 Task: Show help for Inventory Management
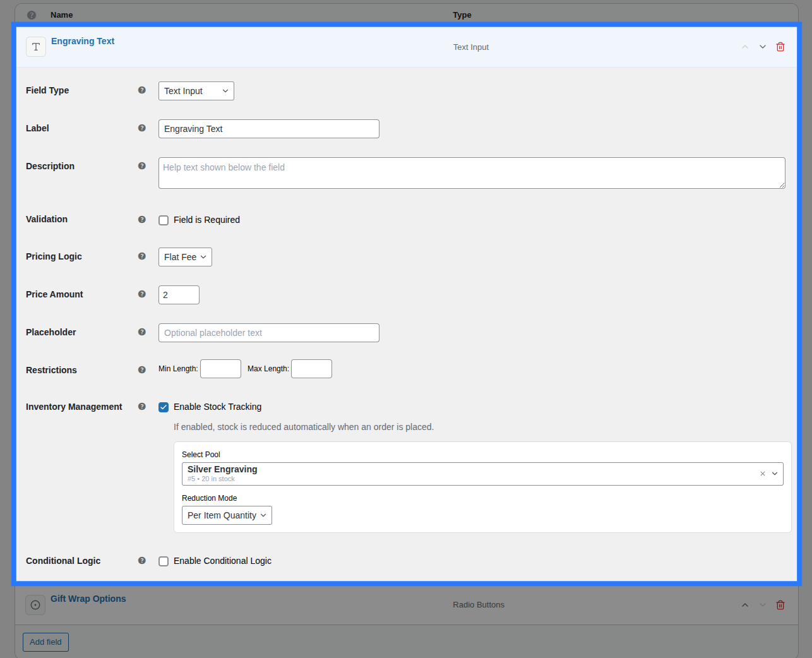point(142,407)
